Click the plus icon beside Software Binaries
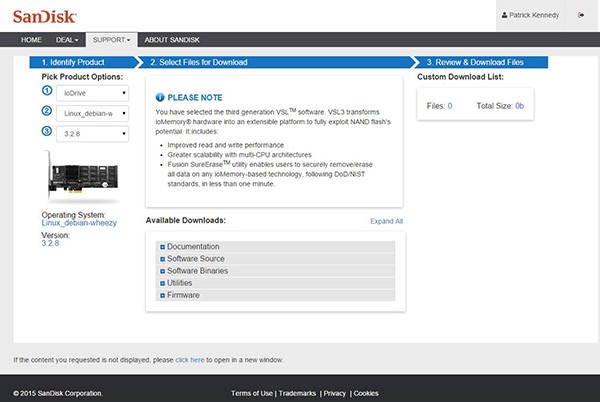 point(162,271)
